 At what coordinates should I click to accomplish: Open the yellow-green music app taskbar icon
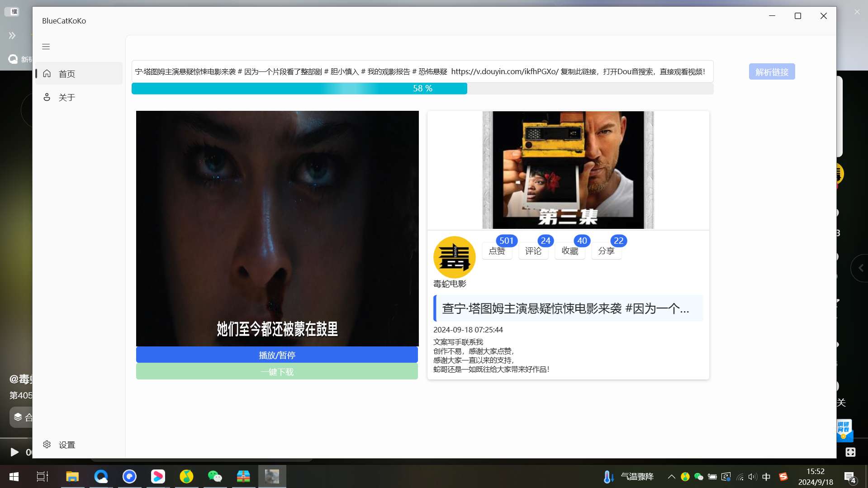click(186, 477)
